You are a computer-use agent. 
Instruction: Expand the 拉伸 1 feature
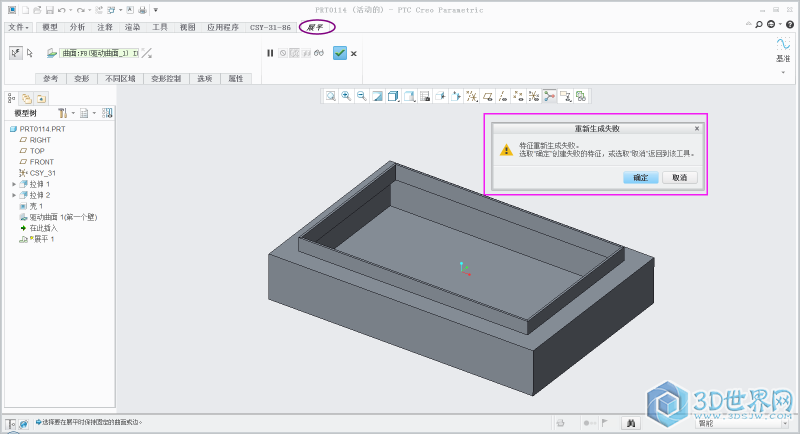pos(14,184)
